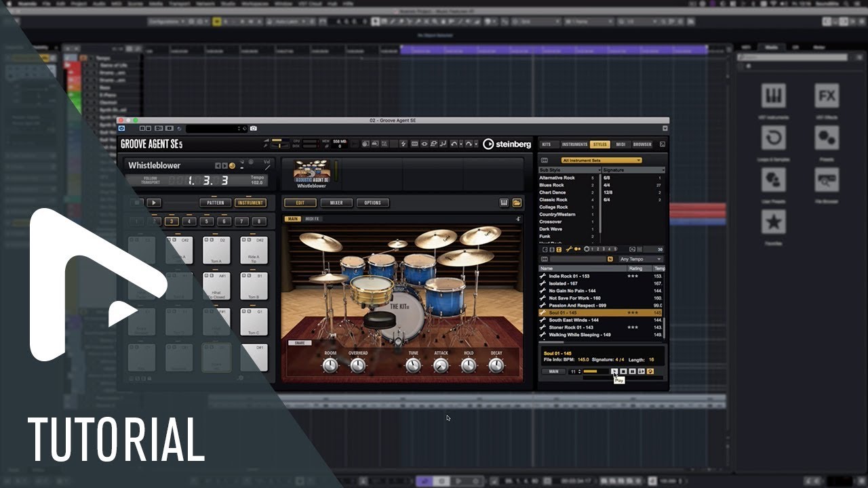Click the ATTACK knob
Screen dimensions: 868x488
coord(441,365)
